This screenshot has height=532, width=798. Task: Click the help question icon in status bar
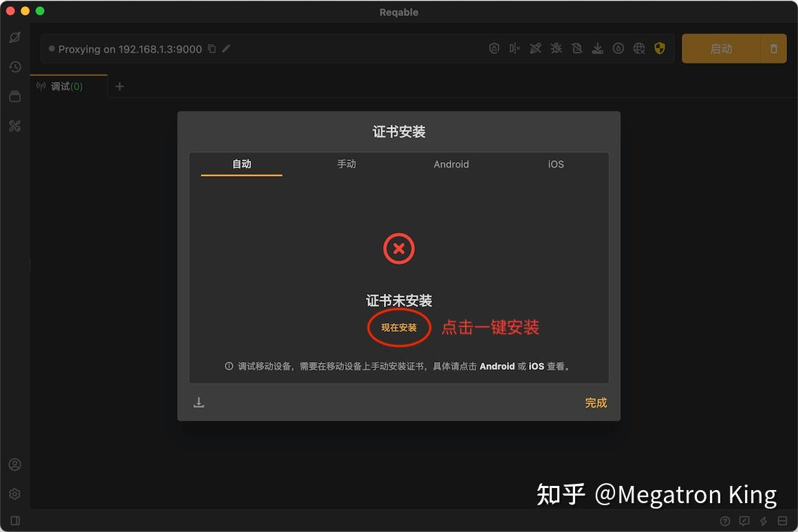[725, 521]
